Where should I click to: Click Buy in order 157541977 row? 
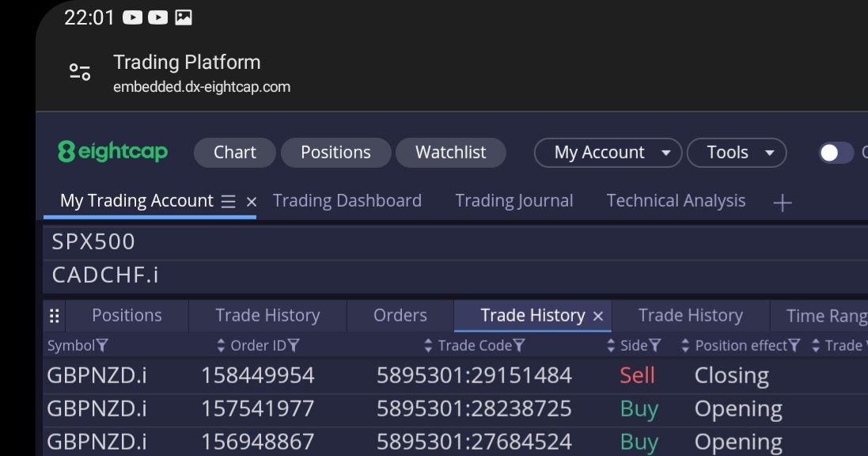click(639, 409)
